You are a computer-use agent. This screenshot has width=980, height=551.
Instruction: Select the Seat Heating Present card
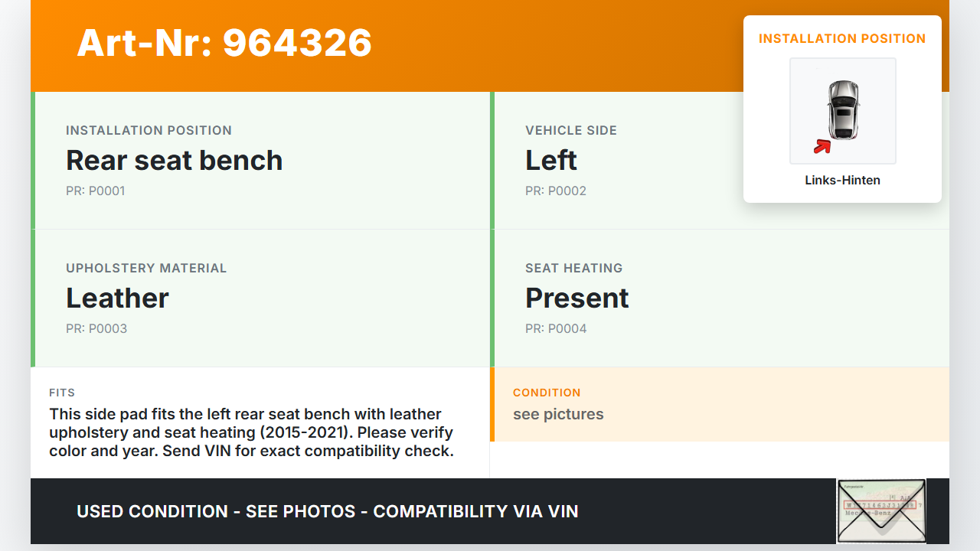pyautogui.click(x=720, y=298)
